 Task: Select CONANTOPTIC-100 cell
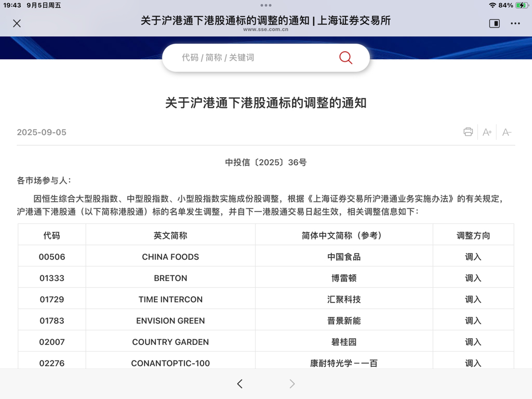(x=170, y=361)
